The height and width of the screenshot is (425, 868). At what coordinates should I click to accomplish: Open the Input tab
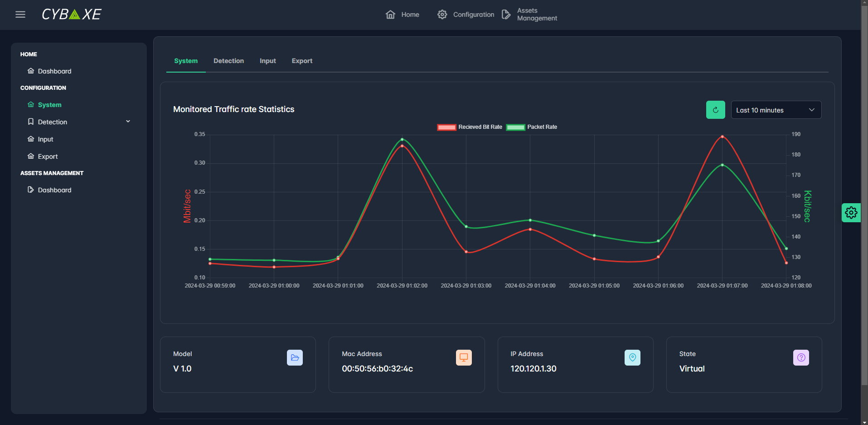(267, 61)
